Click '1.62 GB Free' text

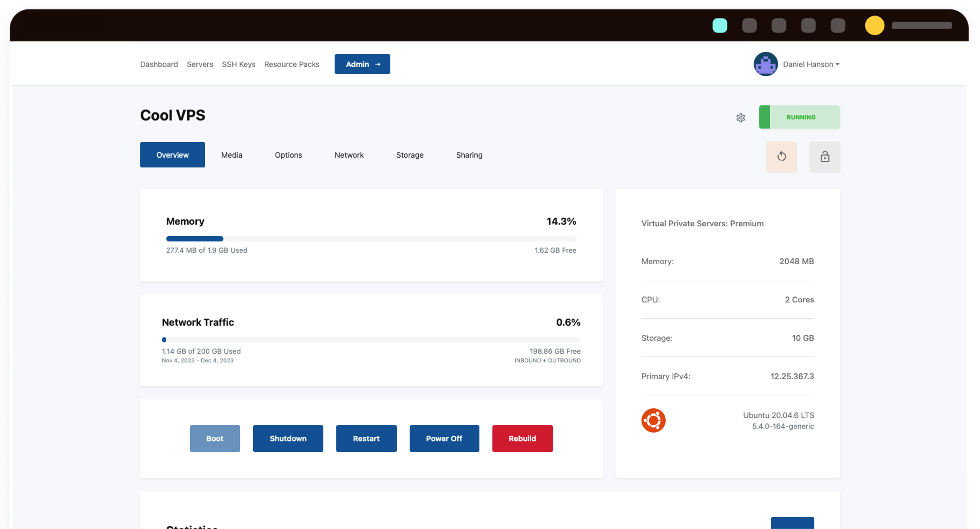coord(555,250)
